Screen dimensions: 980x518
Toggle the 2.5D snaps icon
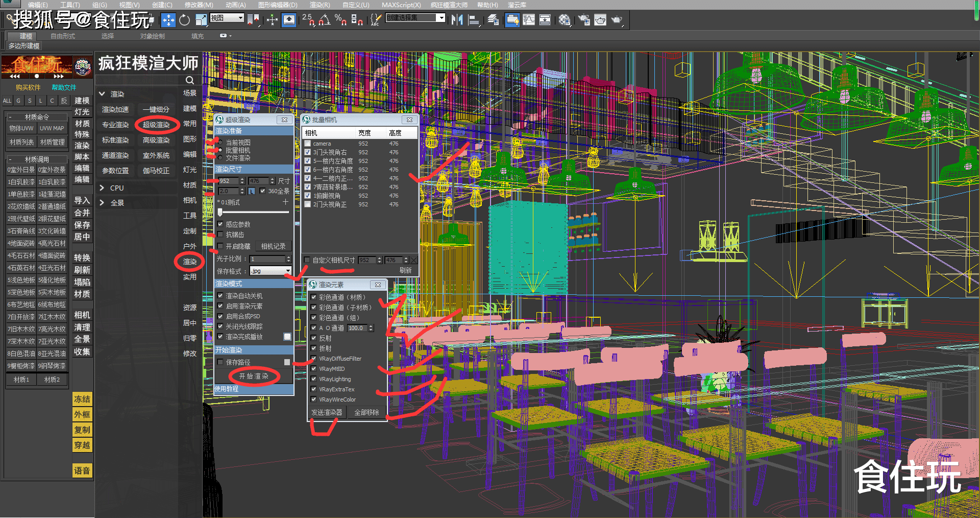coord(308,20)
